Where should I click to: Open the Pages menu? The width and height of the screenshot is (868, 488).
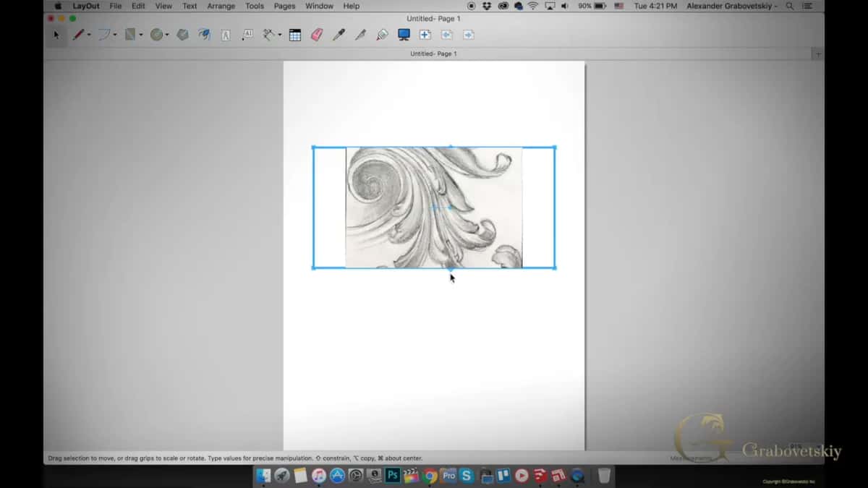(285, 6)
